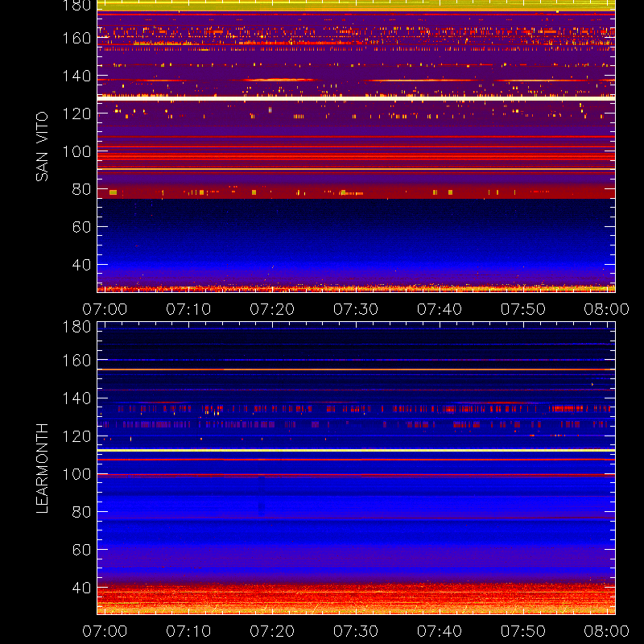Click 07:00 time label below Learmonth plot
The width and height of the screenshot is (644, 644).
pos(105,631)
